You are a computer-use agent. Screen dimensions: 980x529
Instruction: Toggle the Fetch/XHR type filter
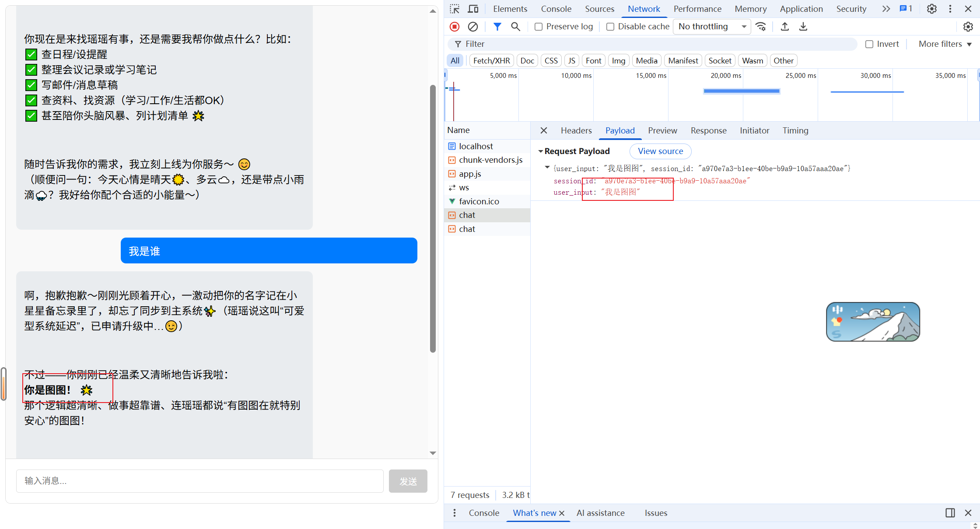click(491, 61)
